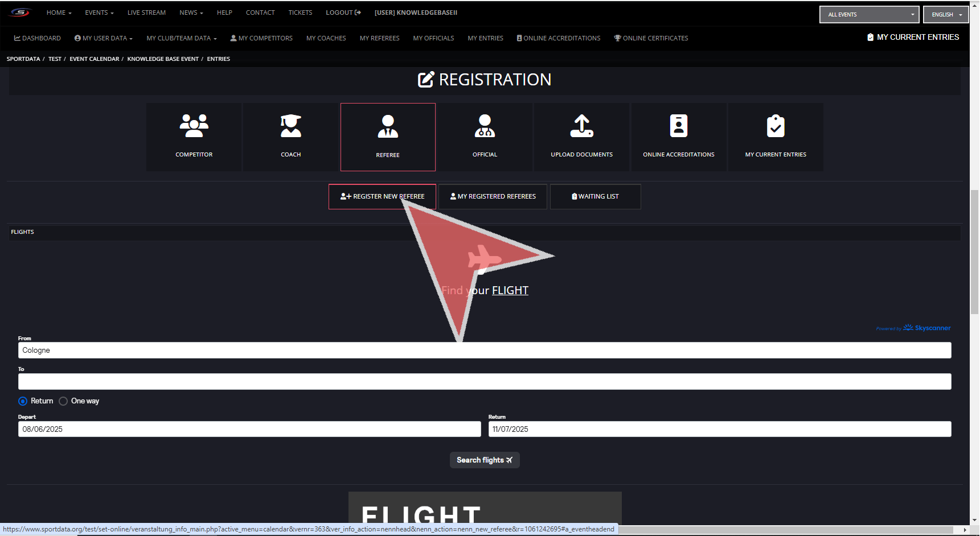Select the Return trip radio button
Viewport: 980px width, 536px height.
coord(23,401)
